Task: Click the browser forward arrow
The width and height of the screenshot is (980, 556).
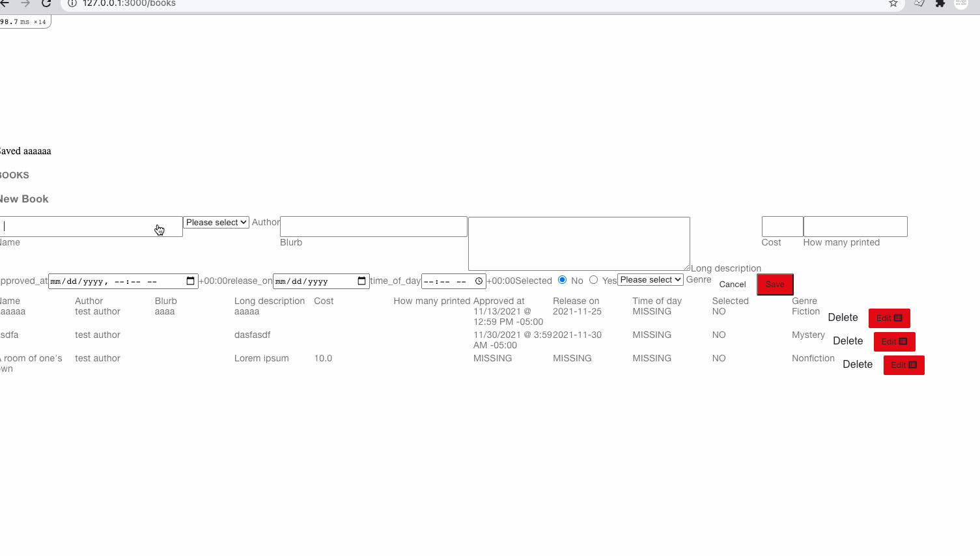Action: click(25, 3)
